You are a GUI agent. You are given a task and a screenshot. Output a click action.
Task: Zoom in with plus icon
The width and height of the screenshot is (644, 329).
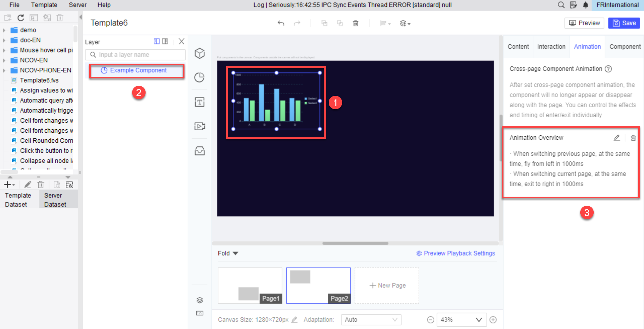pyautogui.click(x=493, y=320)
